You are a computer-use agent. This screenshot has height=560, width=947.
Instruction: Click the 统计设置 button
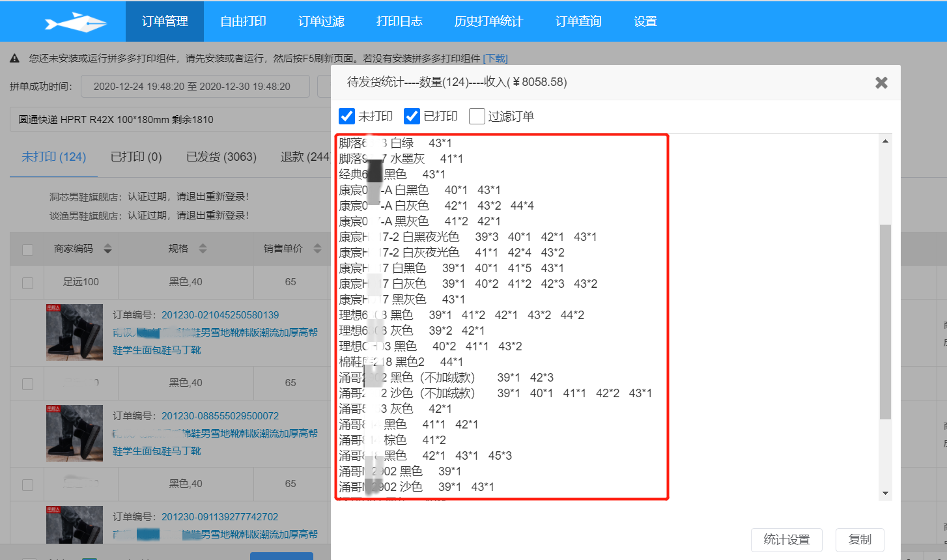786,540
